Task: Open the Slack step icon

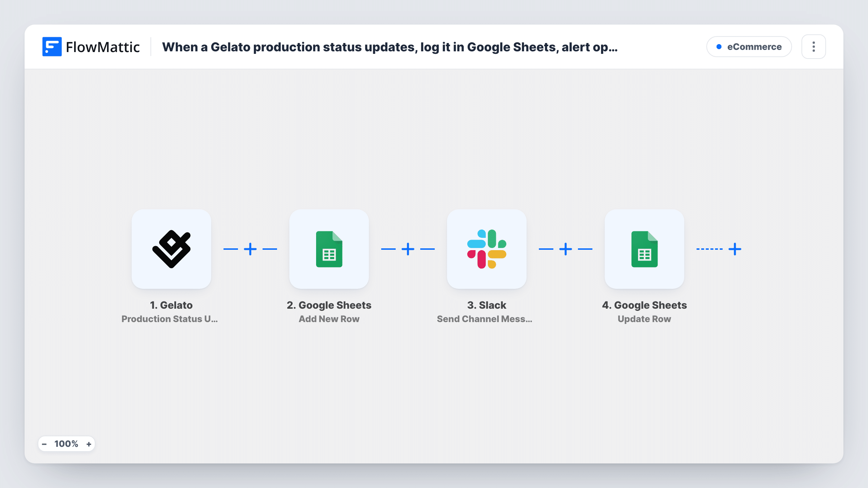Action: pyautogui.click(x=487, y=249)
